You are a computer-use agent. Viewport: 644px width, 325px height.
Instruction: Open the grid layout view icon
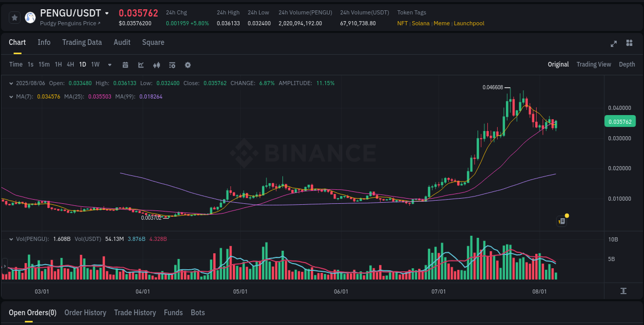coord(629,43)
